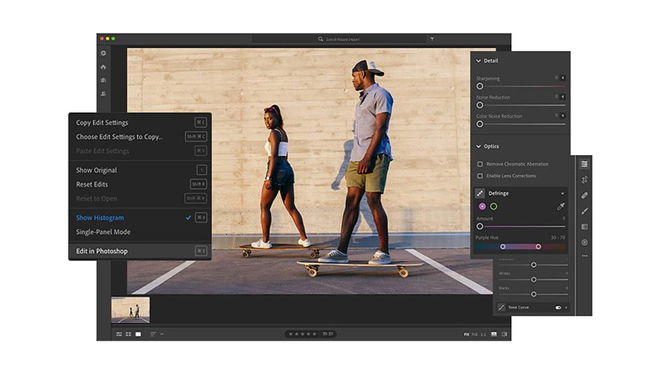
Task: Open the three-dots more options on right strip
Action: 584,256
